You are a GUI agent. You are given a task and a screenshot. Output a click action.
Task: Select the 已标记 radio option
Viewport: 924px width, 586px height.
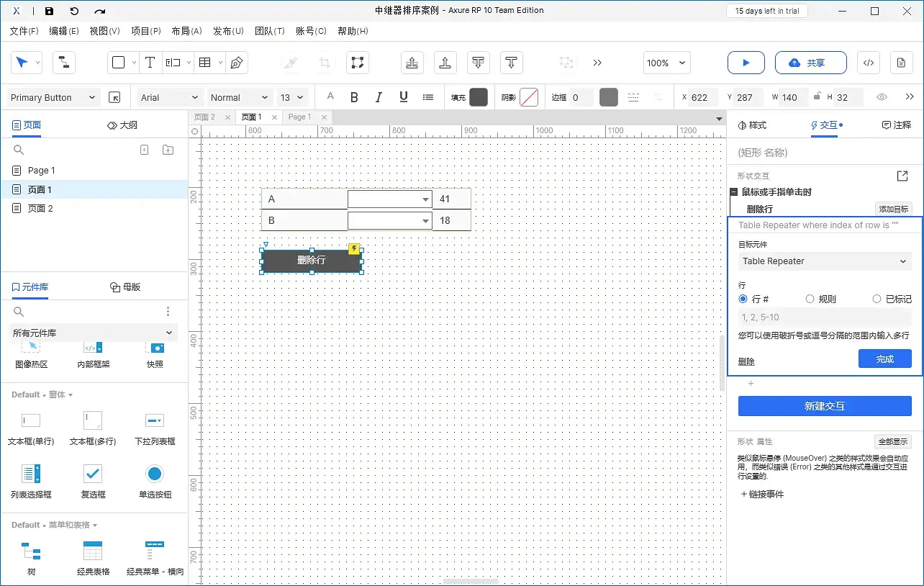tap(877, 299)
